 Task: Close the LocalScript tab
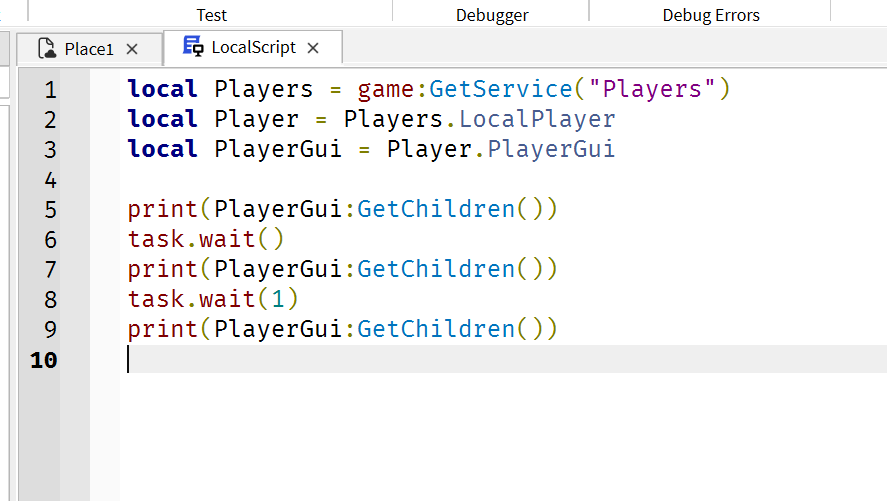click(x=313, y=48)
